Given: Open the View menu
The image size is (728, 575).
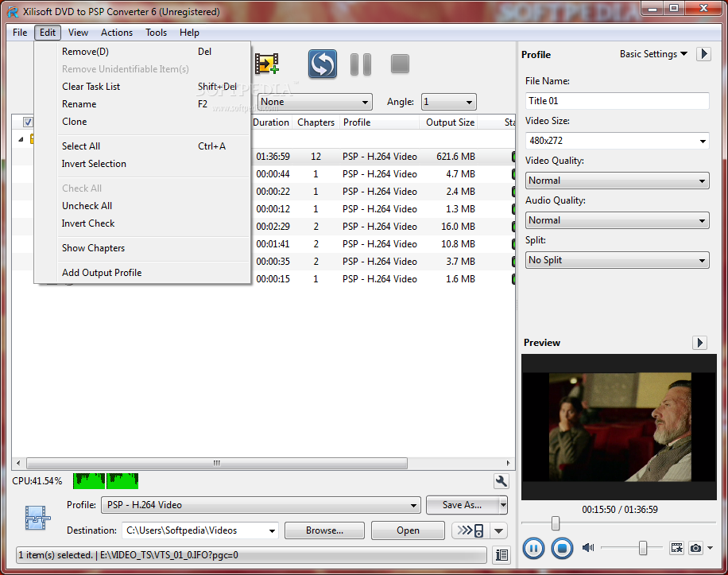Looking at the screenshot, I should tap(78, 33).
